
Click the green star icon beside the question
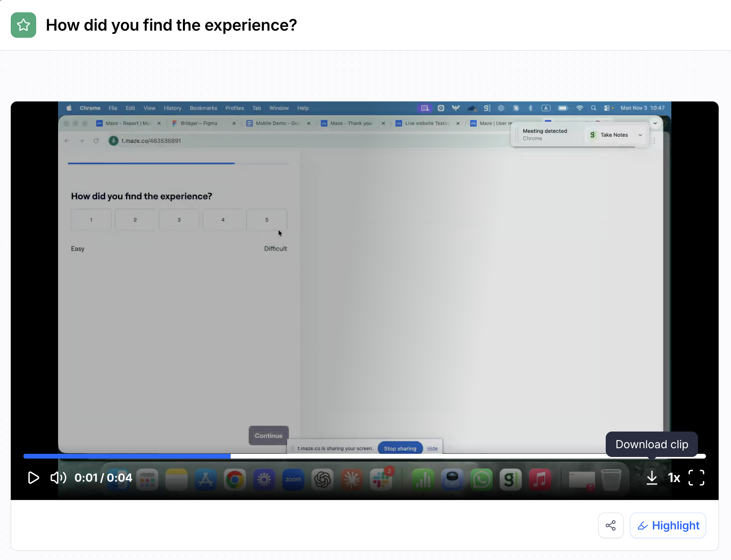coord(23,25)
